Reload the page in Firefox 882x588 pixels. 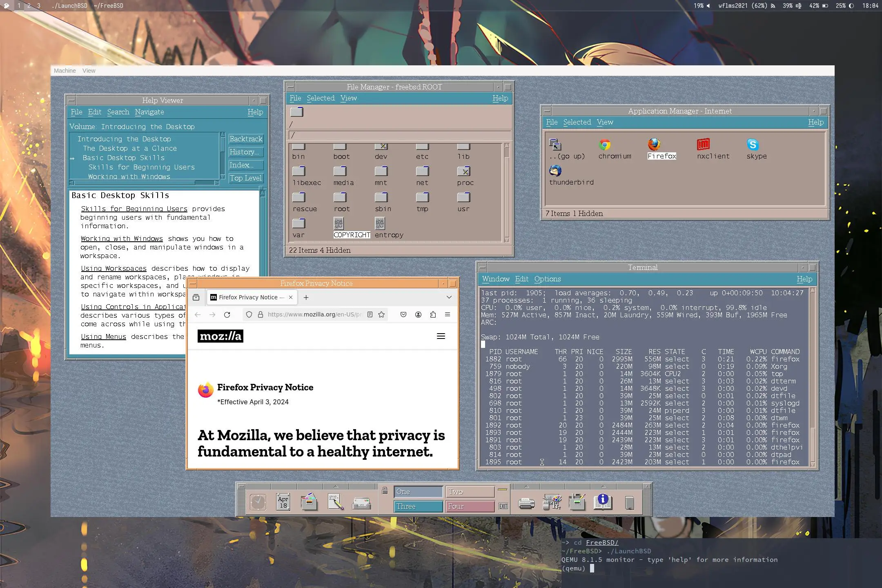[x=227, y=314]
